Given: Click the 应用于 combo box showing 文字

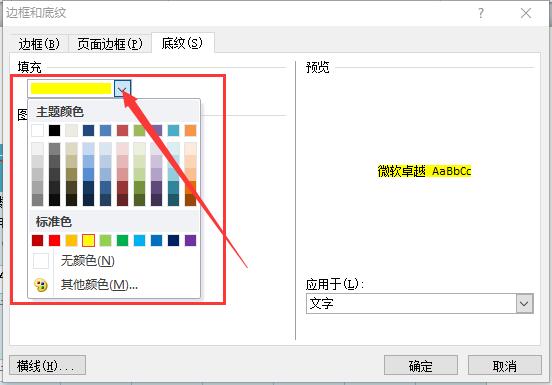Looking at the screenshot, I should (420, 303).
